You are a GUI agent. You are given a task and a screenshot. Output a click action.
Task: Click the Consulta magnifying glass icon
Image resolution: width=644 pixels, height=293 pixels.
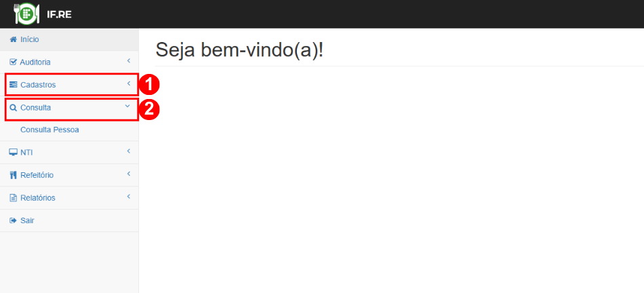point(13,108)
